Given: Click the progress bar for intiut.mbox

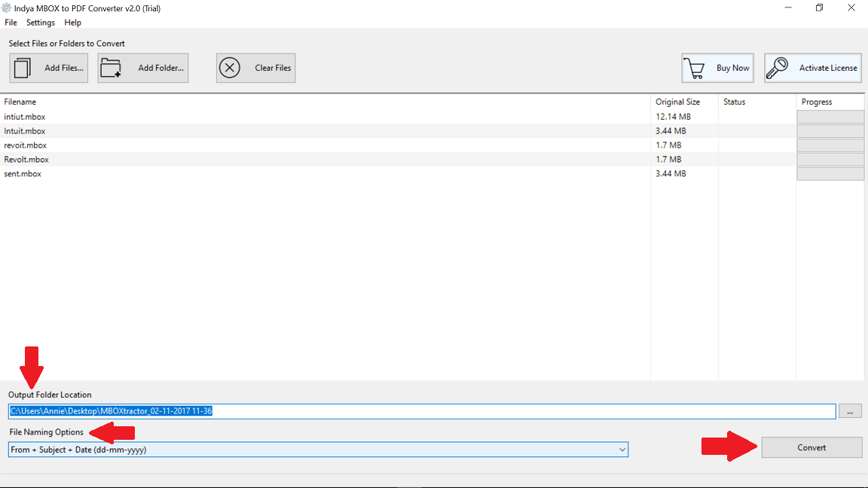Looking at the screenshot, I should point(830,117).
